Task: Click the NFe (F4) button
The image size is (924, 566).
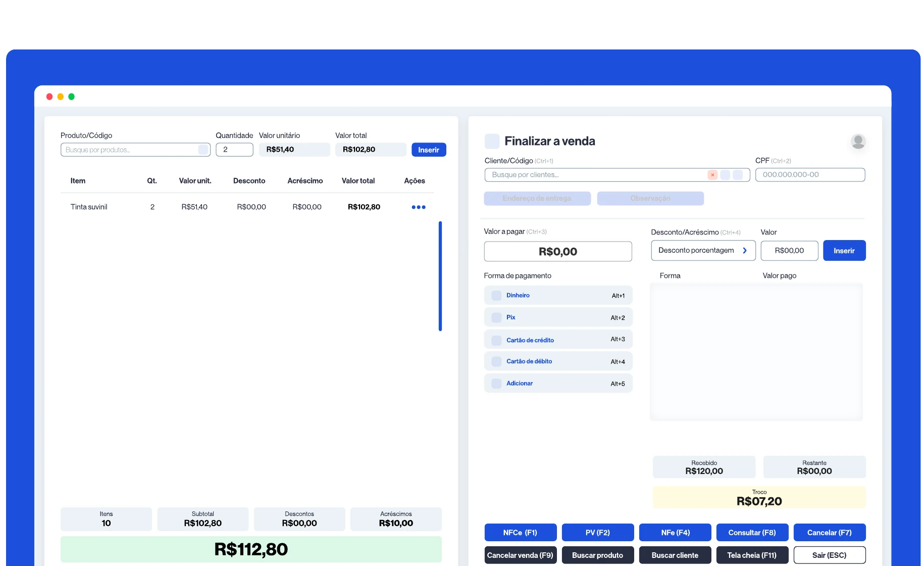Action: (675, 533)
